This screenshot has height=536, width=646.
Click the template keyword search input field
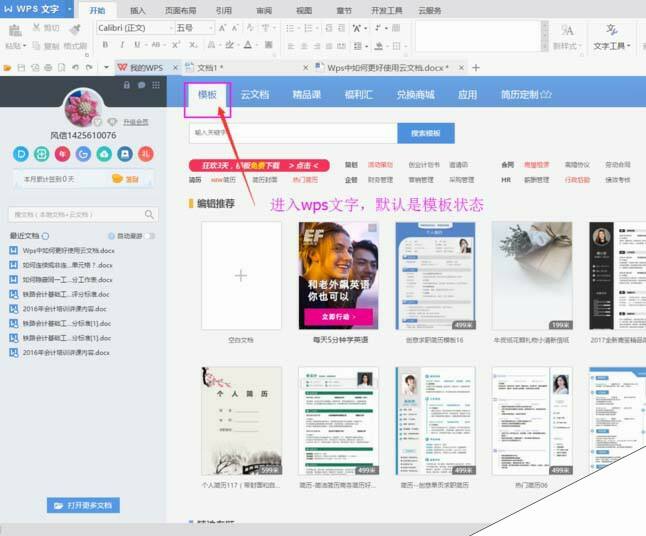293,133
